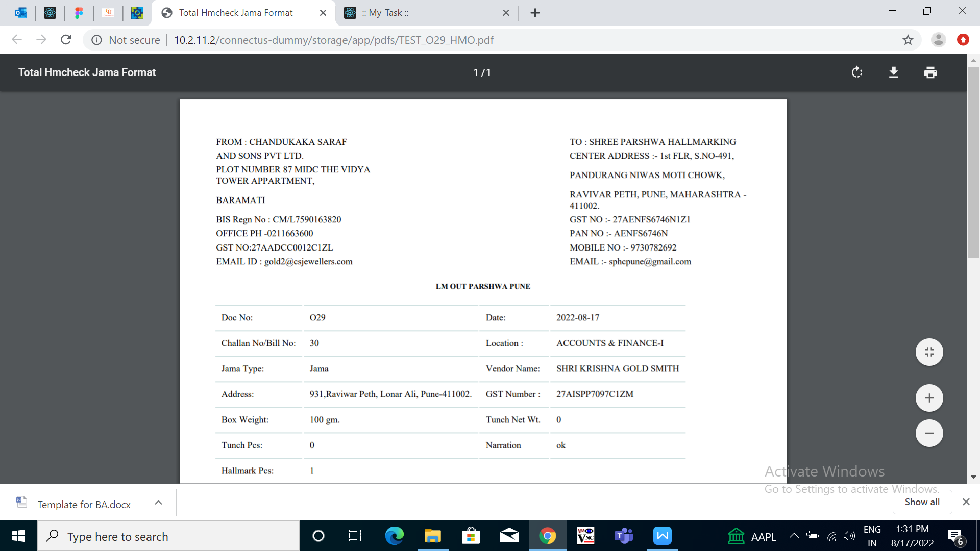The width and height of the screenshot is (980, 551).
Task: Click the Windows search box
Action: point(168,536)
